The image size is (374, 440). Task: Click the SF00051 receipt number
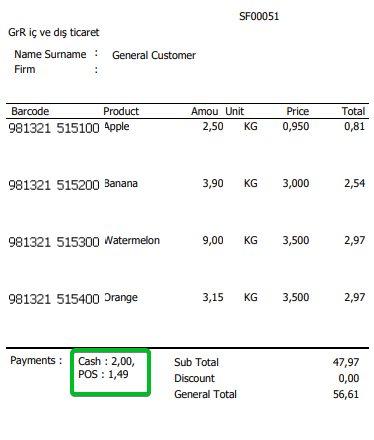tap(259, 16)
